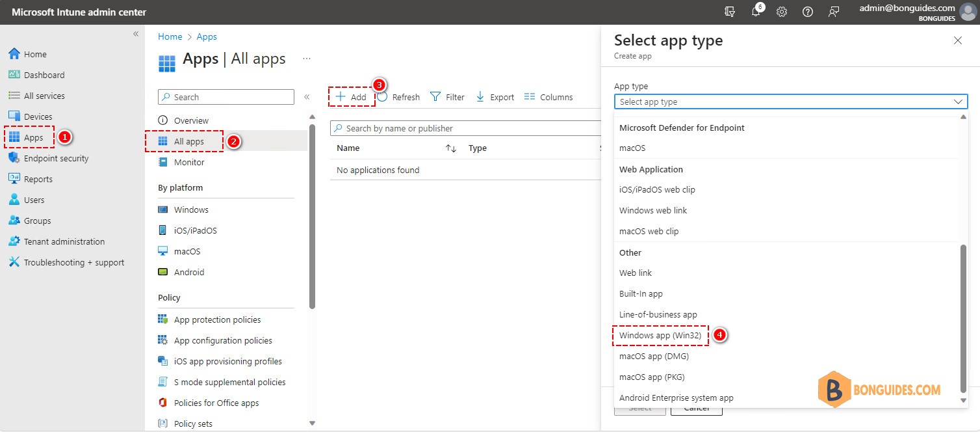
Task: Click Export in the toolbar
Action: tap(495, 97)
